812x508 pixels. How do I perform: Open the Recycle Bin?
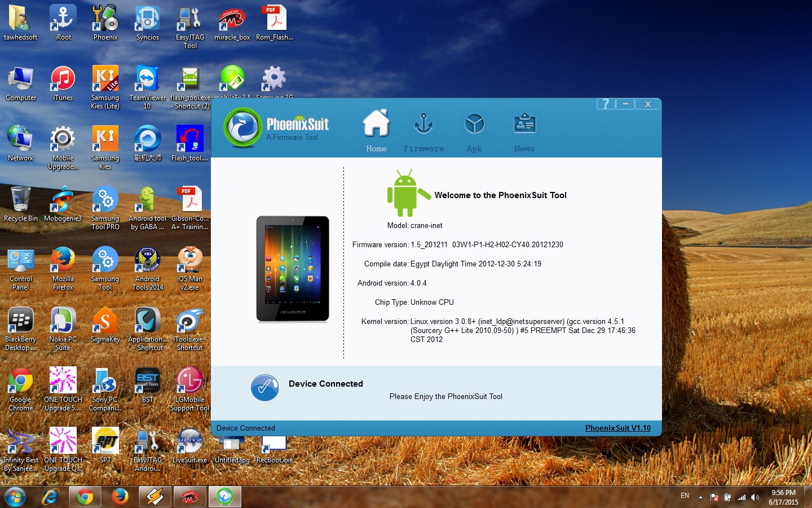(21, 205)
